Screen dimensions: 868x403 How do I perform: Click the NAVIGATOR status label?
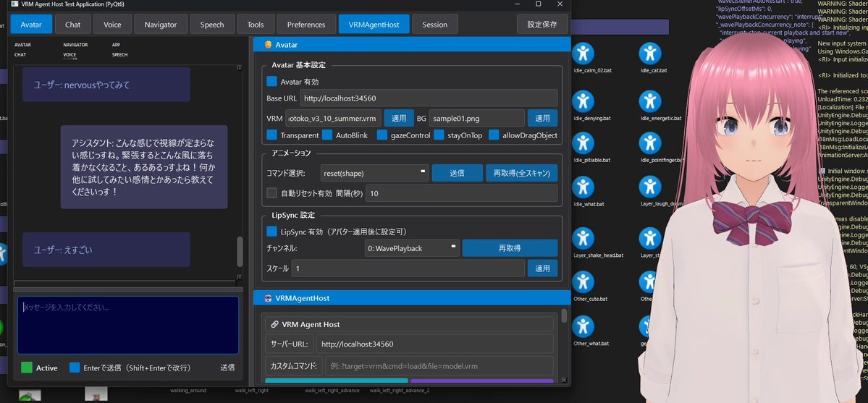(x=75, y=45)
